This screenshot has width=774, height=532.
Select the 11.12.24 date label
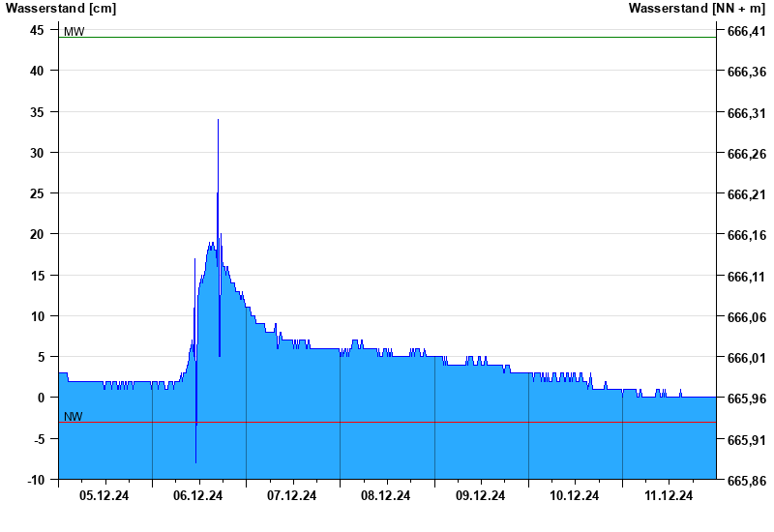(669, 496)
